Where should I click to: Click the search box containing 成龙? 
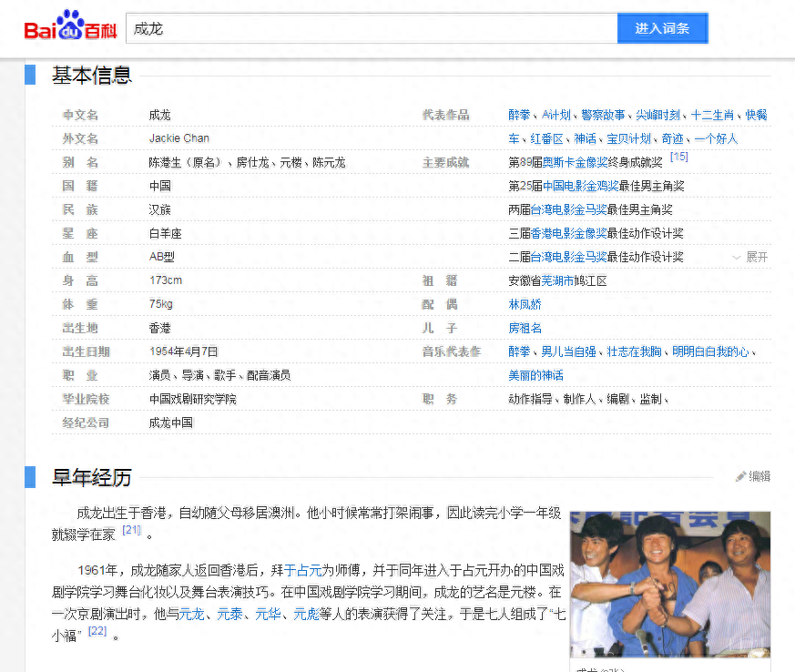371,28
